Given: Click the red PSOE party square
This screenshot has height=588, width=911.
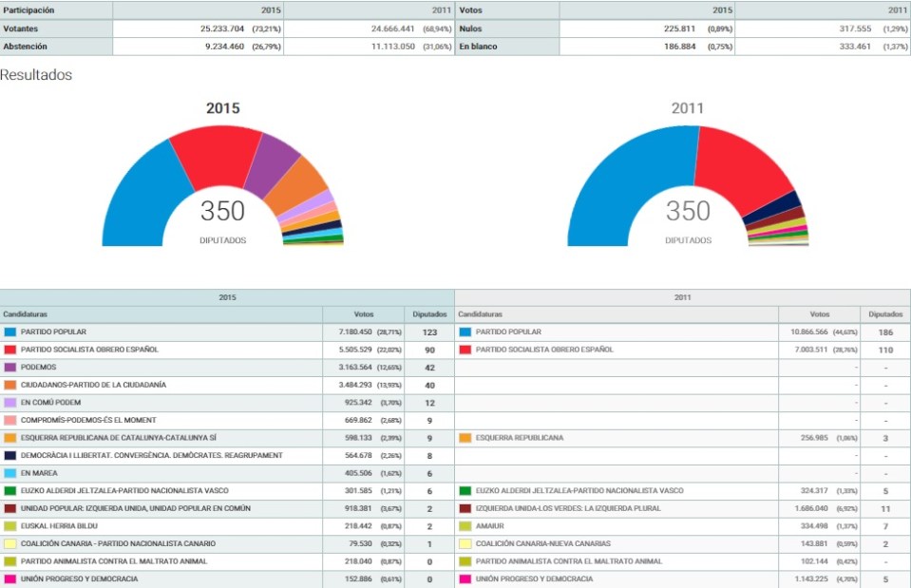Looking at the screenshot, I should pyautogui.click(x=10, y=348).
